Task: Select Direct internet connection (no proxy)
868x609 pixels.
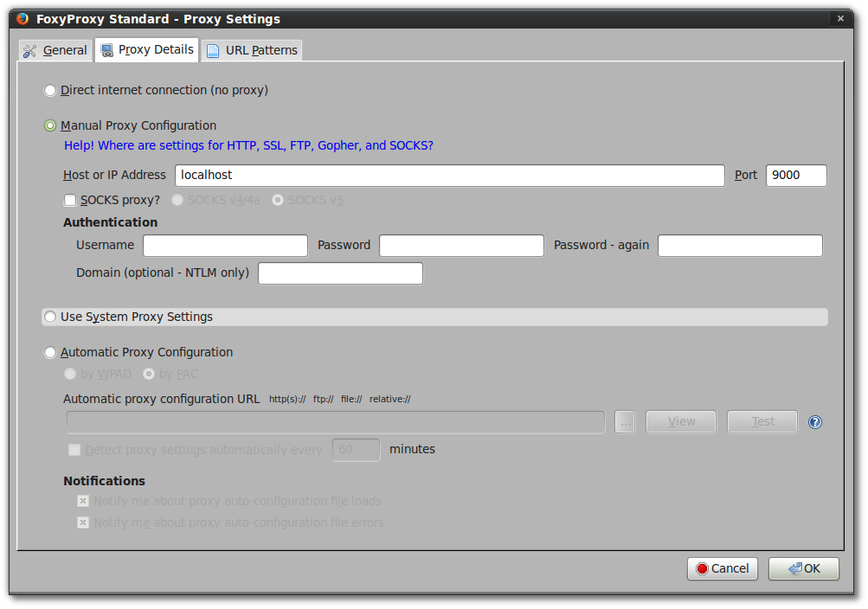Action: tap(49, 90)
